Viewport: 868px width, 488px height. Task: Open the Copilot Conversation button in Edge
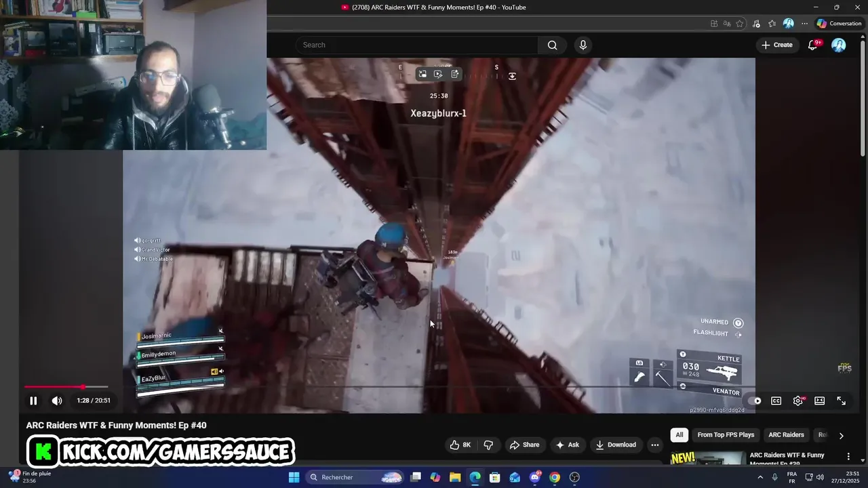pos(839,23)
